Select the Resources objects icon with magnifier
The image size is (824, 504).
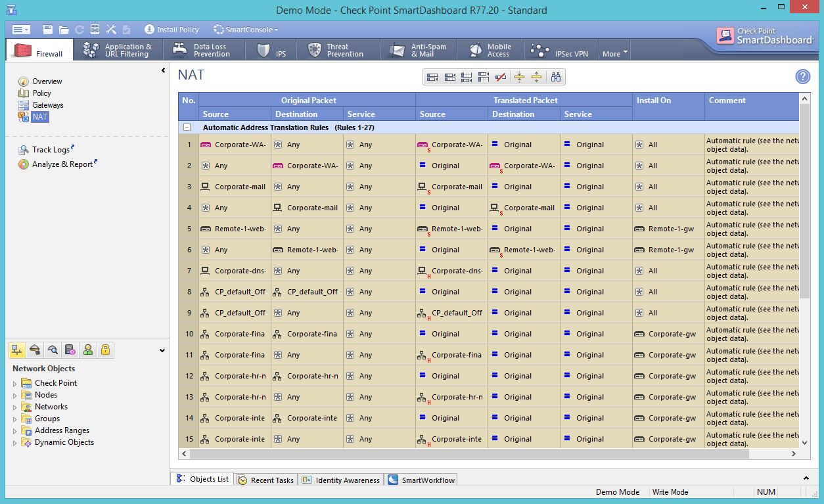[53, 350]
